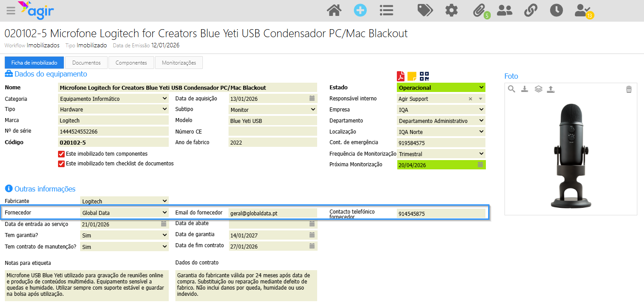This screenshot has height=306, width=644.
Task: Toggle 'Este imobilizado tem componentes' checkbox
Action: [62, 154]
